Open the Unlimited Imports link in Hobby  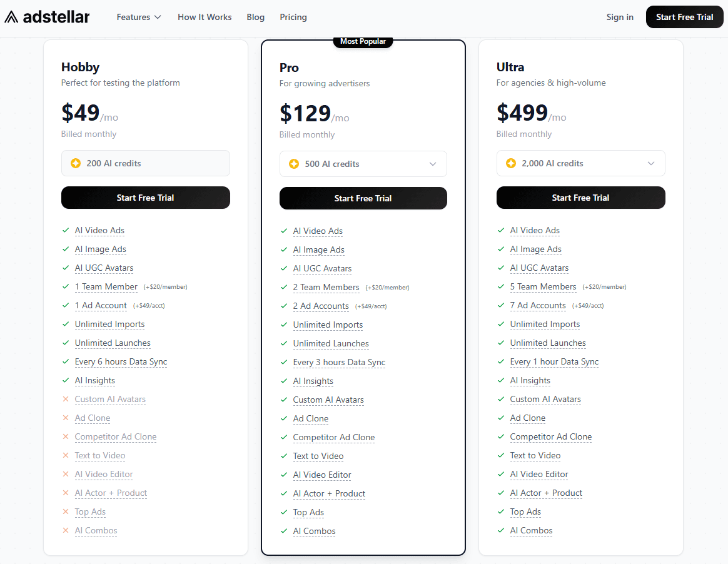pyautogui.click(x=109, y=324)
